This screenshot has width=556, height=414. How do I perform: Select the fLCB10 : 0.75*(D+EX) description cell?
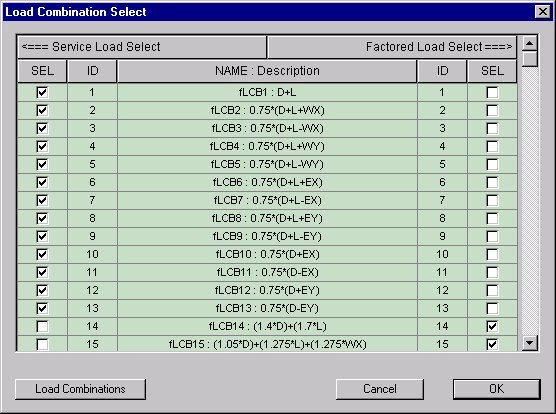(267, 254)
